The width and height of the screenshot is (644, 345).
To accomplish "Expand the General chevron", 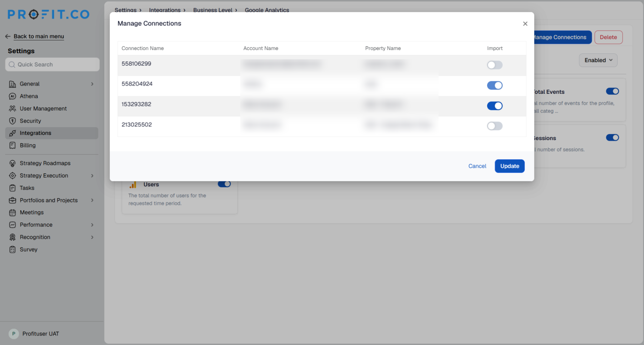I will (92, 84).
